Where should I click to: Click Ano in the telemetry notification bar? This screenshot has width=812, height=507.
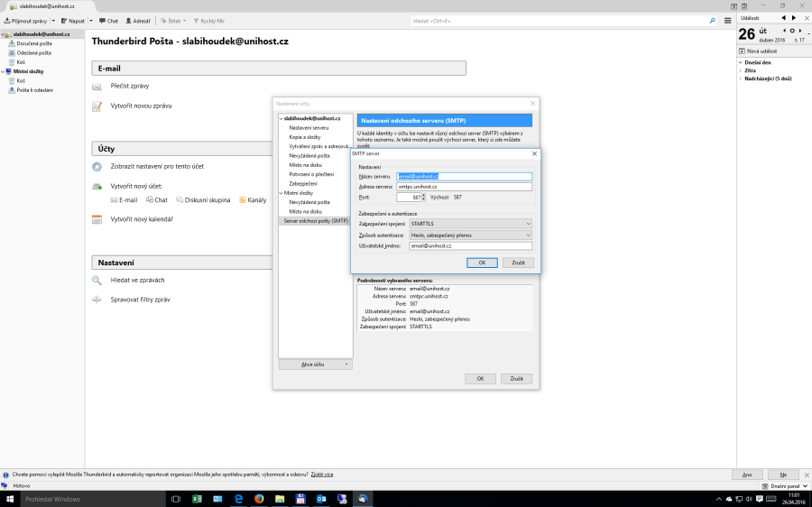click(747, 475)
